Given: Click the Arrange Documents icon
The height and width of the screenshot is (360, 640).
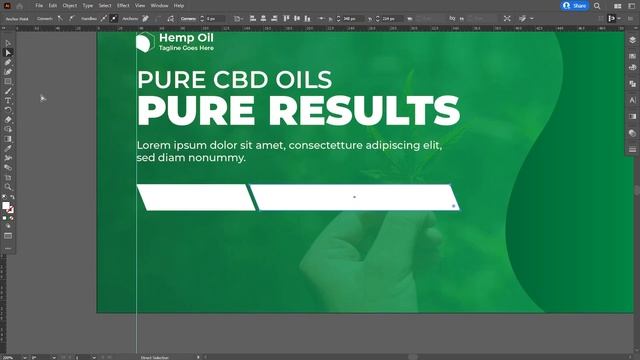Looking at the screenshot, I should (x=618, y=6).
